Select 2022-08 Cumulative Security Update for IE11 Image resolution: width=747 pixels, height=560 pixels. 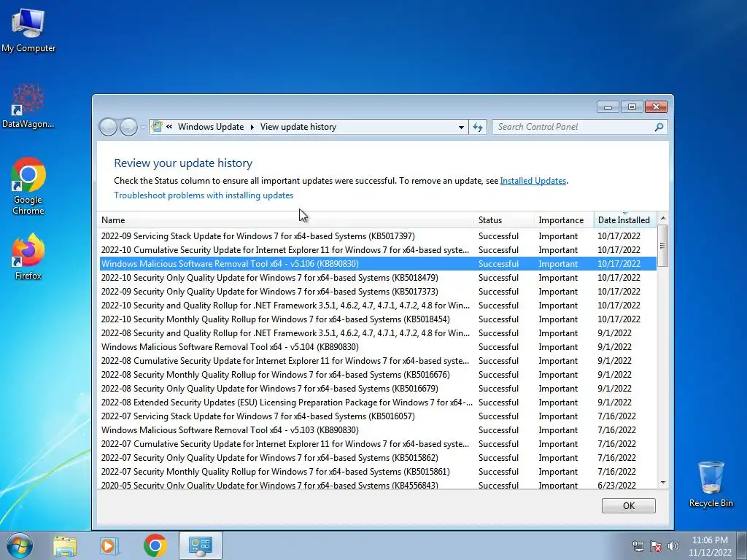pos(378,361)
